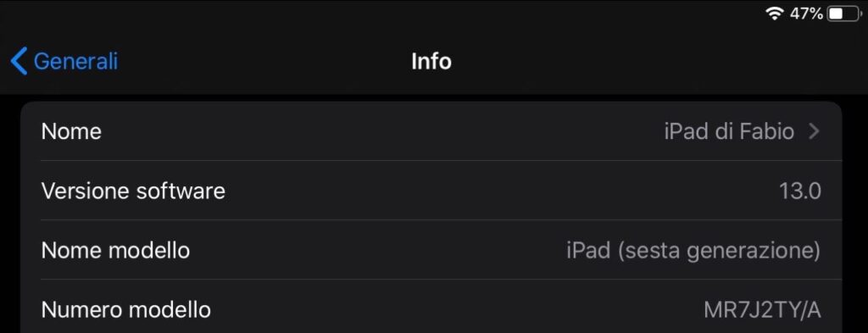
Task: Select the iPad (sesta generazione) value
Action: [693, 251]
